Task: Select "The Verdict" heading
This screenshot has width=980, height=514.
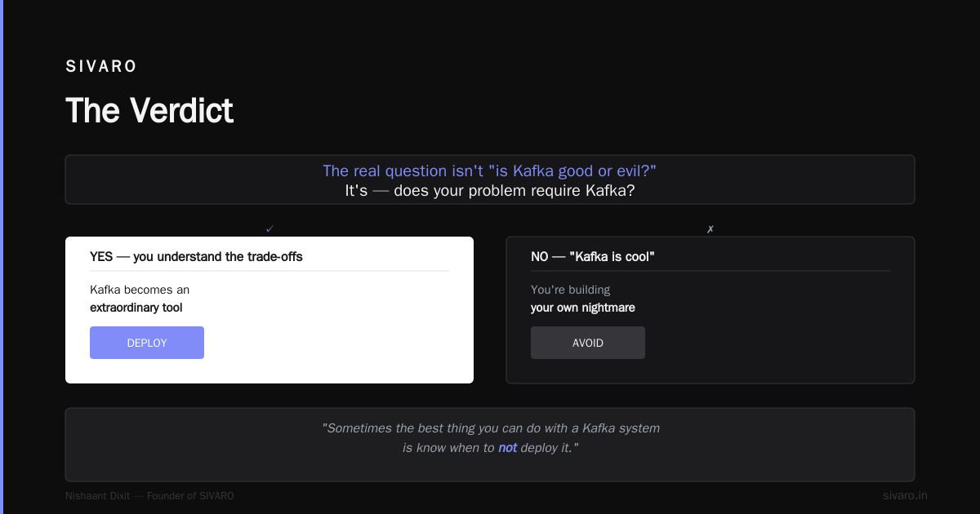Action: point(149,110)
